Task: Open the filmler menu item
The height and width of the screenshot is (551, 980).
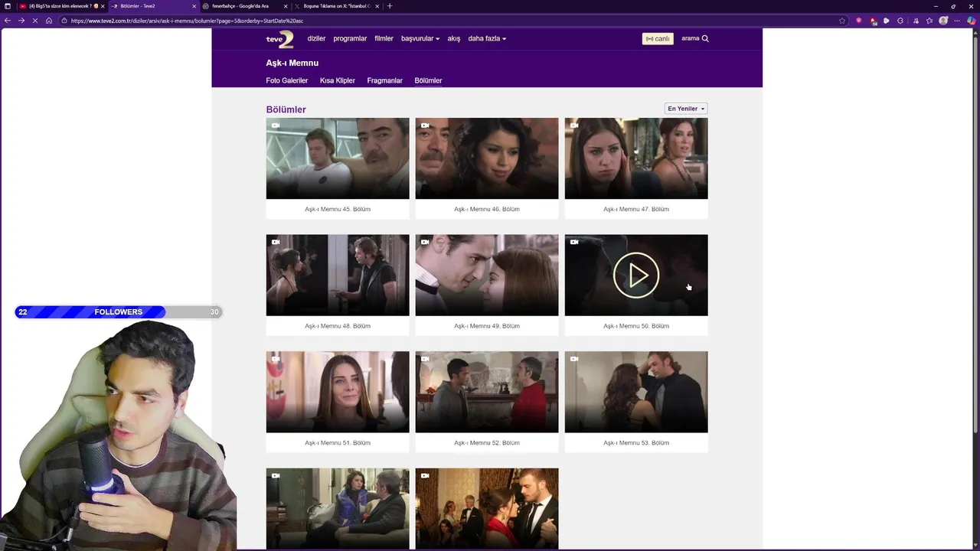Action: [384, 38]
